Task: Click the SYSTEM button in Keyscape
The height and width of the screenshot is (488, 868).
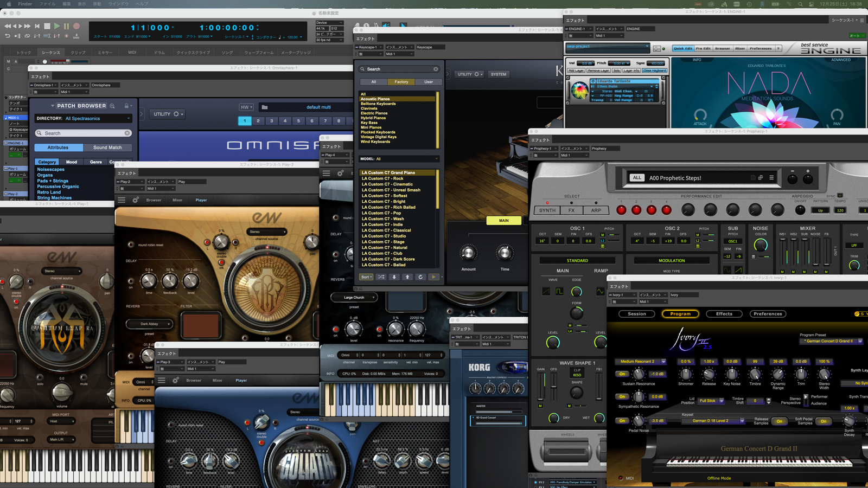Action: (498, 74)
